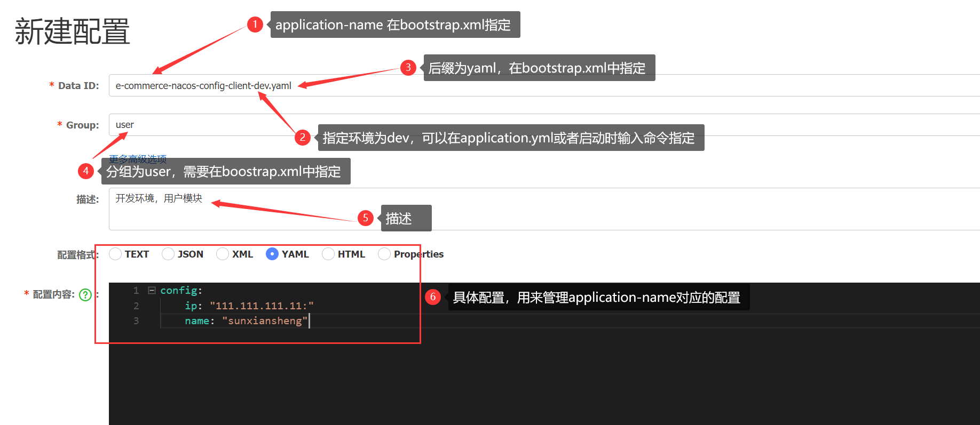Screen dimensions: 980x425
Task: Click the 描述 field label
Action: [88, 199]
